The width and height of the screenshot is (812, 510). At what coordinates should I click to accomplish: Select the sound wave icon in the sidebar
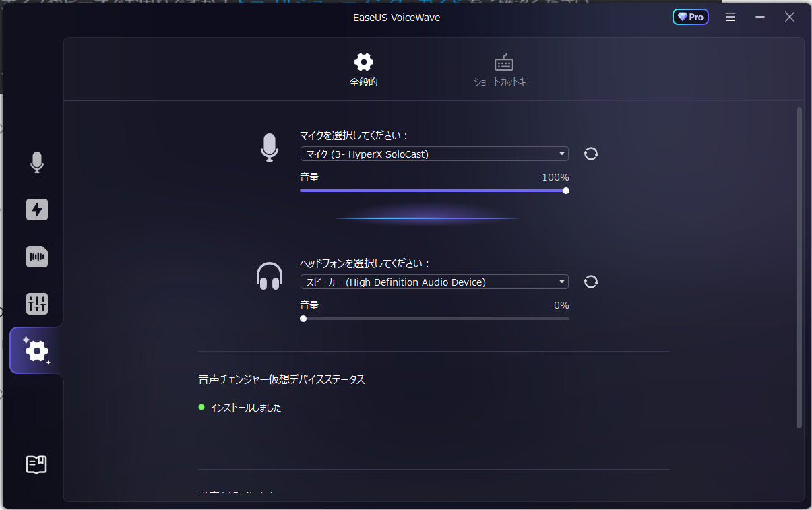pyautogui.click(x=36, y=257)
